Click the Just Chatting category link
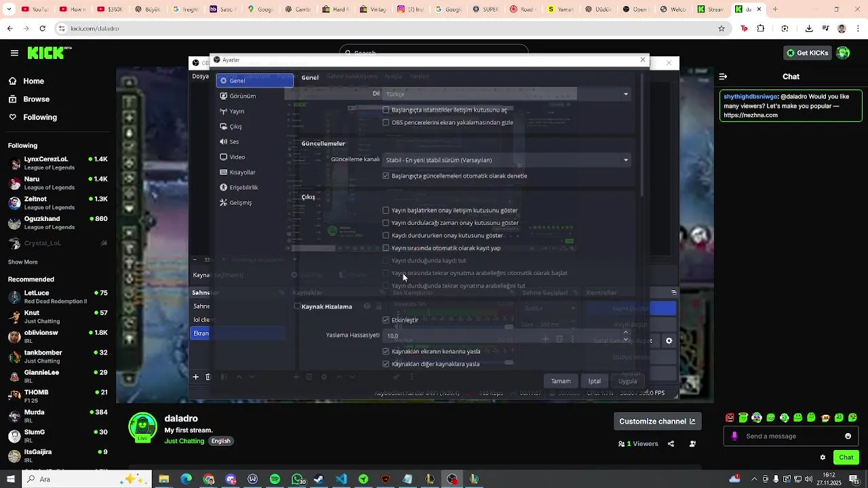Viewport: 868px width, 488px height. coord(184,441)
